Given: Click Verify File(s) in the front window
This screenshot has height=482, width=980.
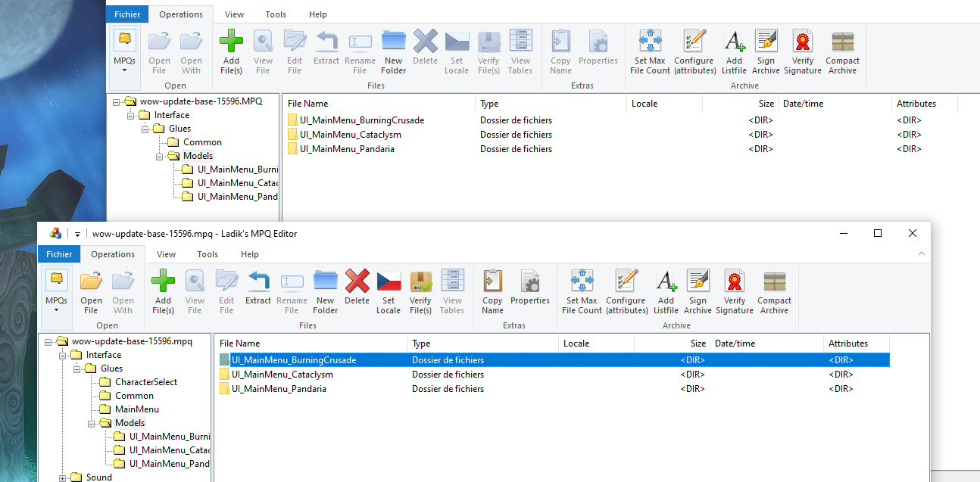Looking at the screenshot, I should 420,291.
